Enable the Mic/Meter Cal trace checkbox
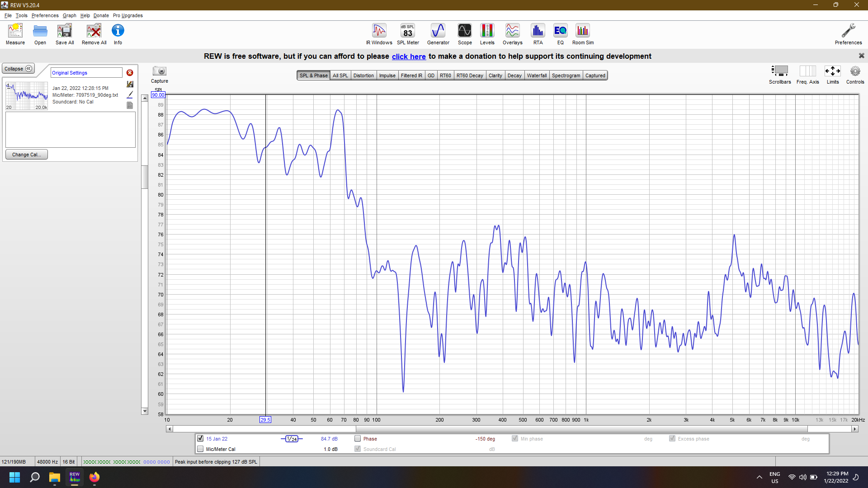Image resolution: width=868 pixels, height=488 pixels. (200, 449)
